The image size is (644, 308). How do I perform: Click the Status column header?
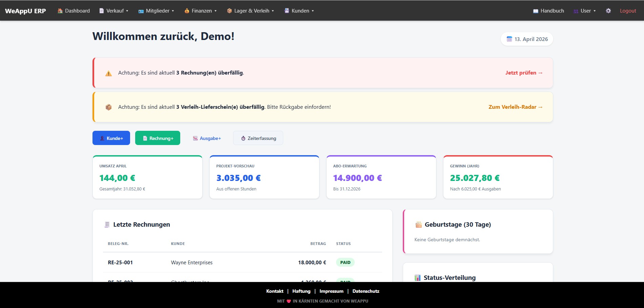pos(343,244)
